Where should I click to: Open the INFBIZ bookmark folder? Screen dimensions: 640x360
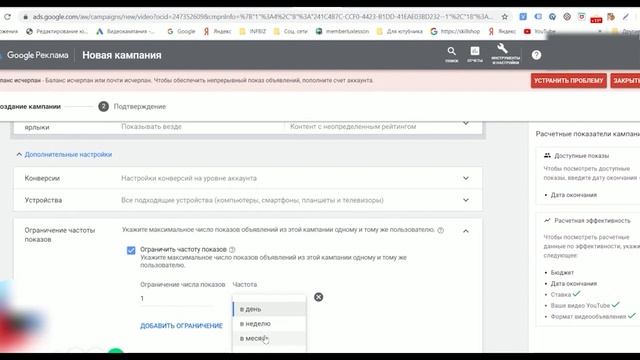click(x=253, y=31)
